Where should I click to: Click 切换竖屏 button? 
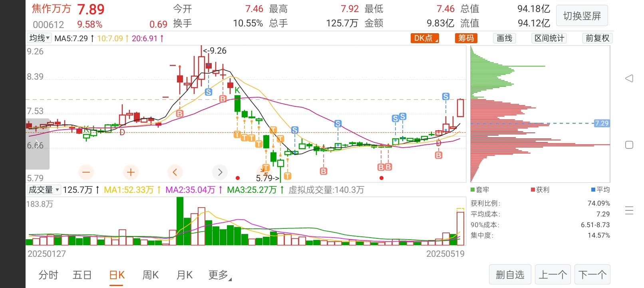pos(582,16)
